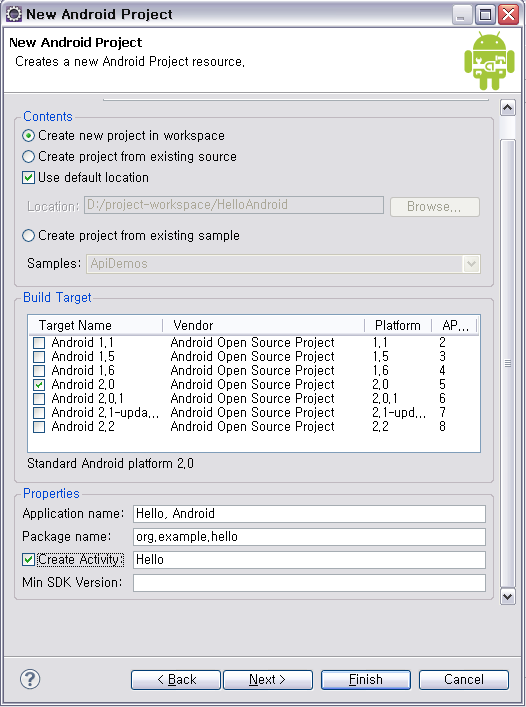
Task: Click the Min SDK Version field
Action: 309,583
